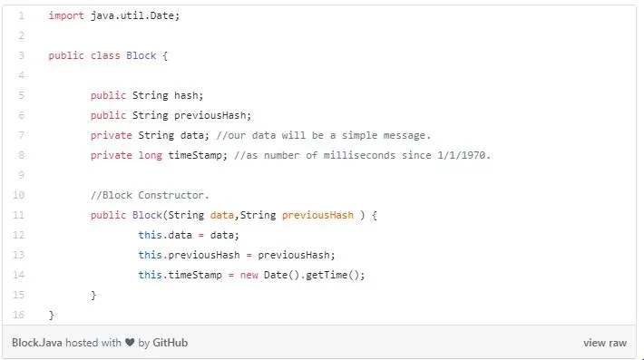This screenshot has height=360, width=644.
Task: Click previousHash field declaration on line 6
Action: point(210,116)
